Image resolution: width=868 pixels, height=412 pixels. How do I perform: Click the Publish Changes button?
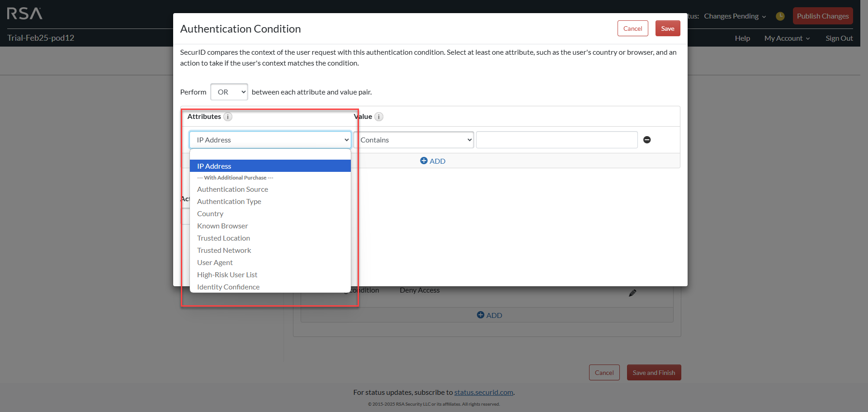coord(822,16)
